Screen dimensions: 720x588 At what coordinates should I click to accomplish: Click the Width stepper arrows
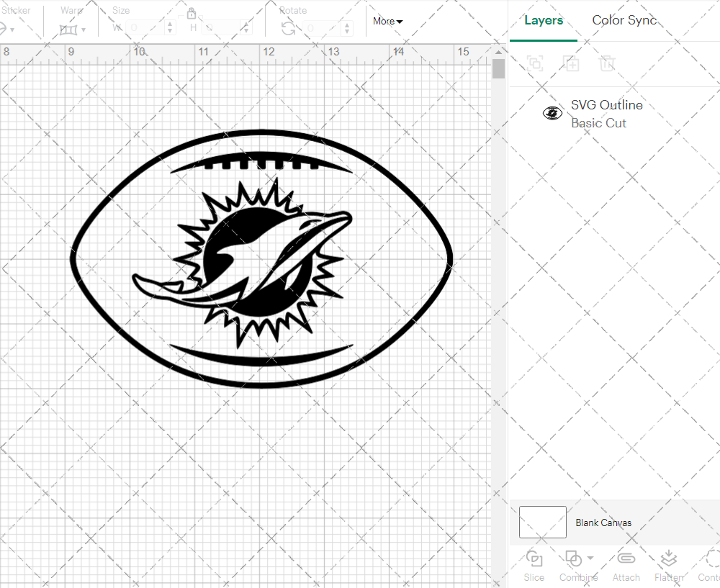pyautogui.click(x=170, y=28)
